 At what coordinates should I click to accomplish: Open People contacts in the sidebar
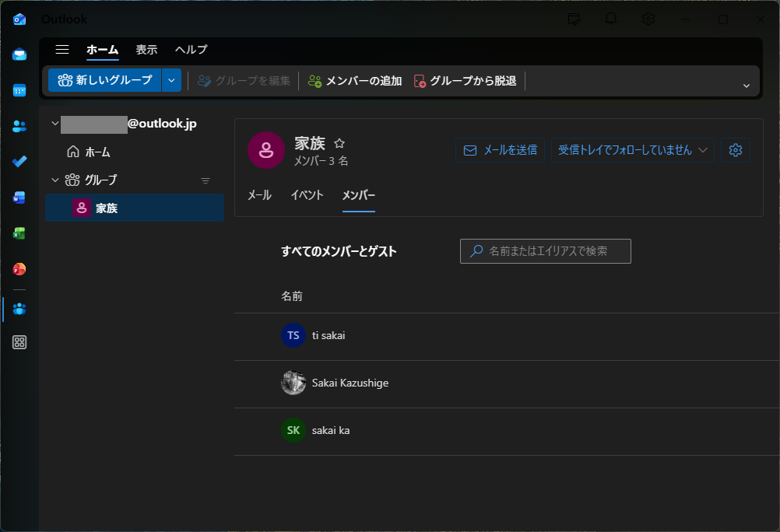19,126
